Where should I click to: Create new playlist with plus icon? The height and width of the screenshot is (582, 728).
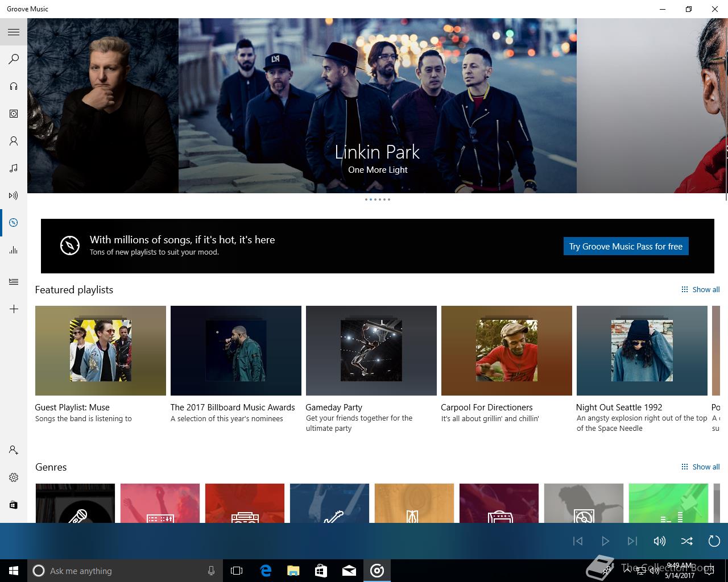[14, 309]
